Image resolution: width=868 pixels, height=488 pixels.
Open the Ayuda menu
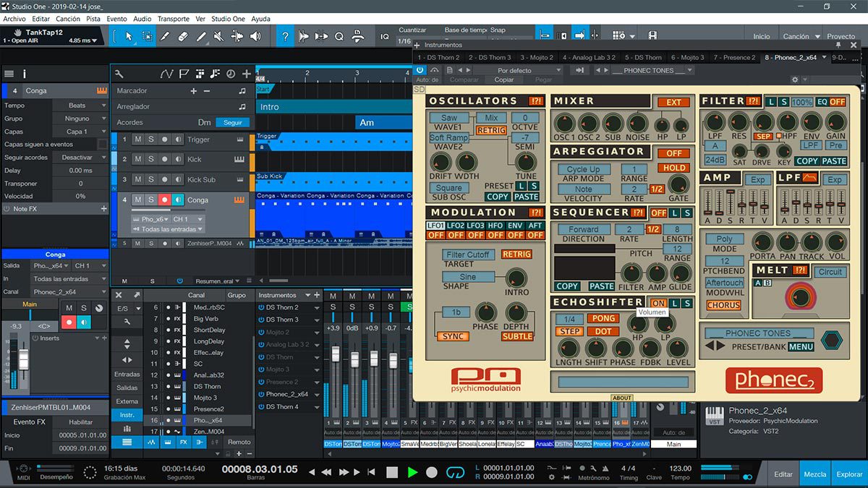260,19
